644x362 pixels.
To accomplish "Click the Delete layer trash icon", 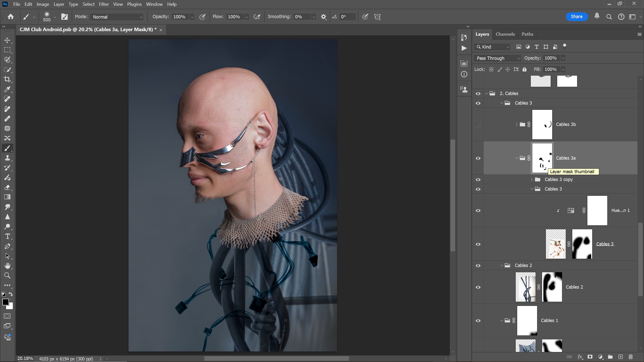I will click(x=631, y=357).
